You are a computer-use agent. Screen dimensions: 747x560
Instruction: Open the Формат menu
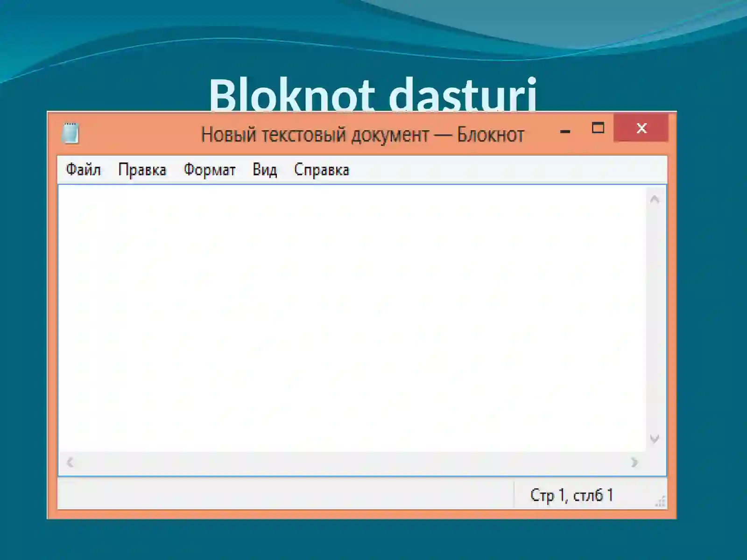click(x=209, y=169)
